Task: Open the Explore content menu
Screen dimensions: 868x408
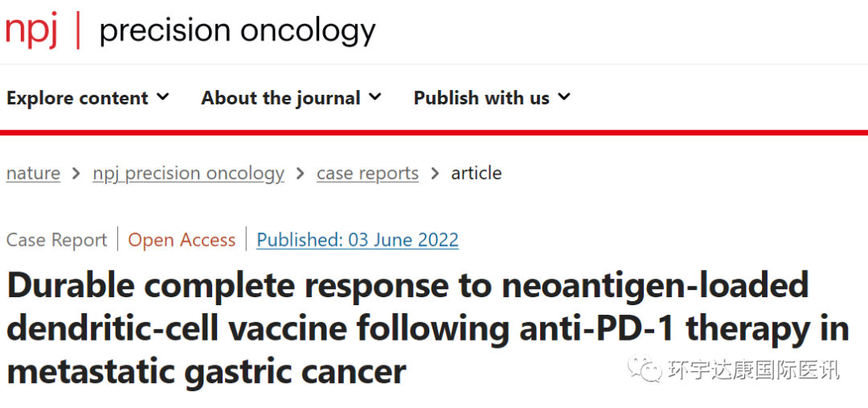Action: coord(77,98)
